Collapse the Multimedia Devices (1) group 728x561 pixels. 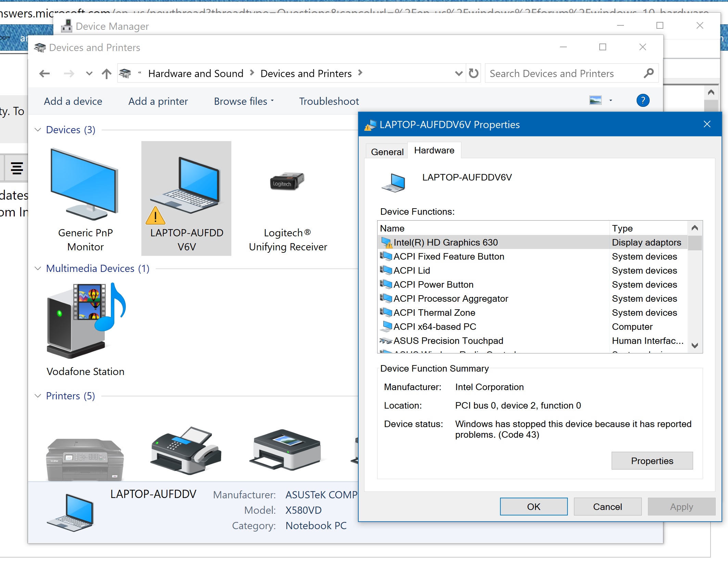tap(38, 269)
